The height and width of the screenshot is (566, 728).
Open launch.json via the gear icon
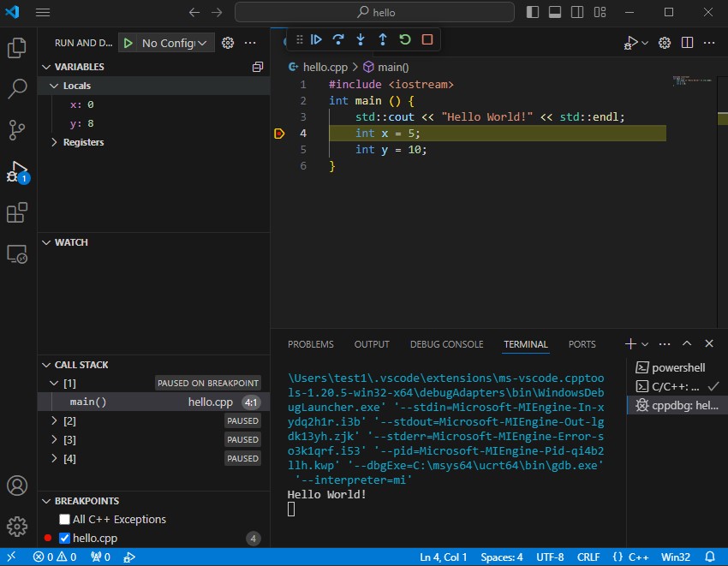[x=228, y=43]
